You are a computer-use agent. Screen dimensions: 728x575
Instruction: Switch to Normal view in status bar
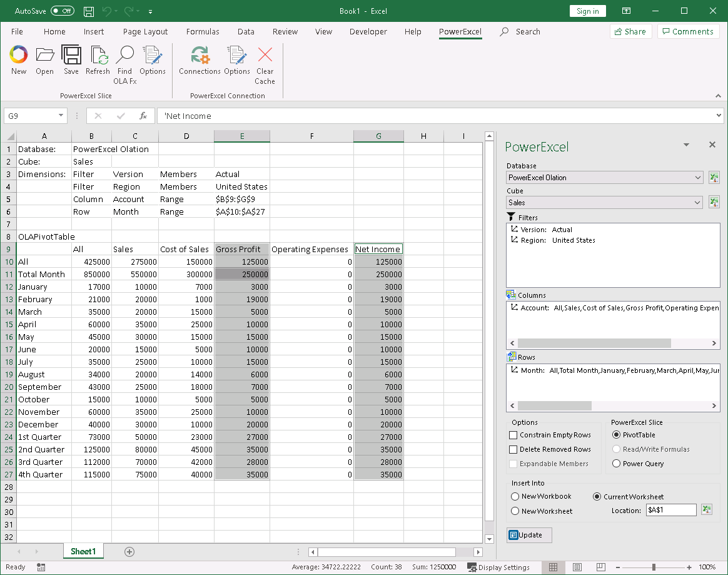[x=553, y=567]
